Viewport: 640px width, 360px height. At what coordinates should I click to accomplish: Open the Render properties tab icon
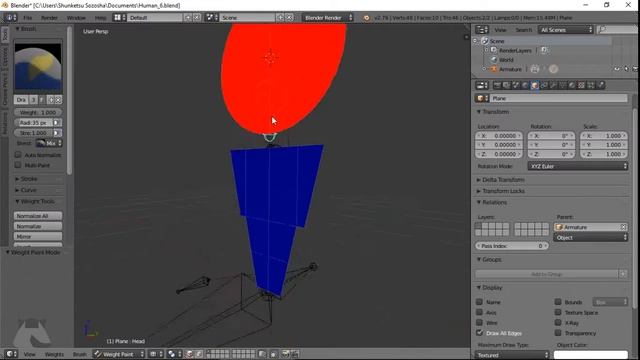(497, 85)
